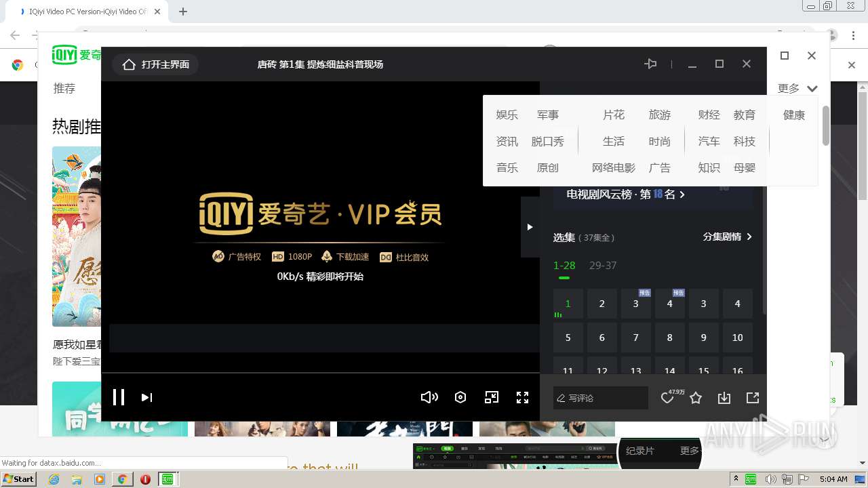The width and height of the screenshot is (868, 488).
Task: Click the taskbar clock showing 5:04 AM
Action: 833,479
